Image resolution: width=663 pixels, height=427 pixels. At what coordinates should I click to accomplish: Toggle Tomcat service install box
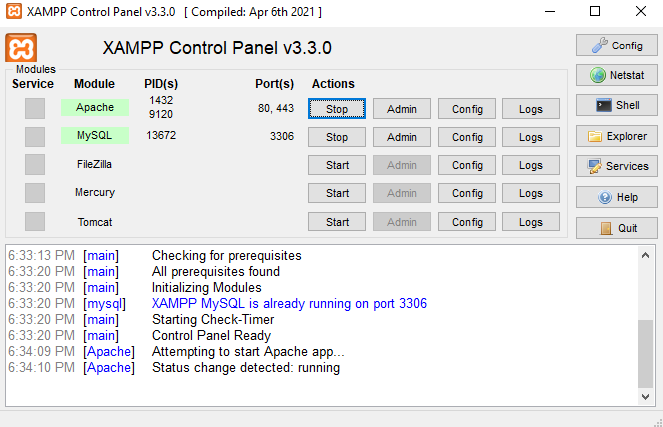(35, 221)
